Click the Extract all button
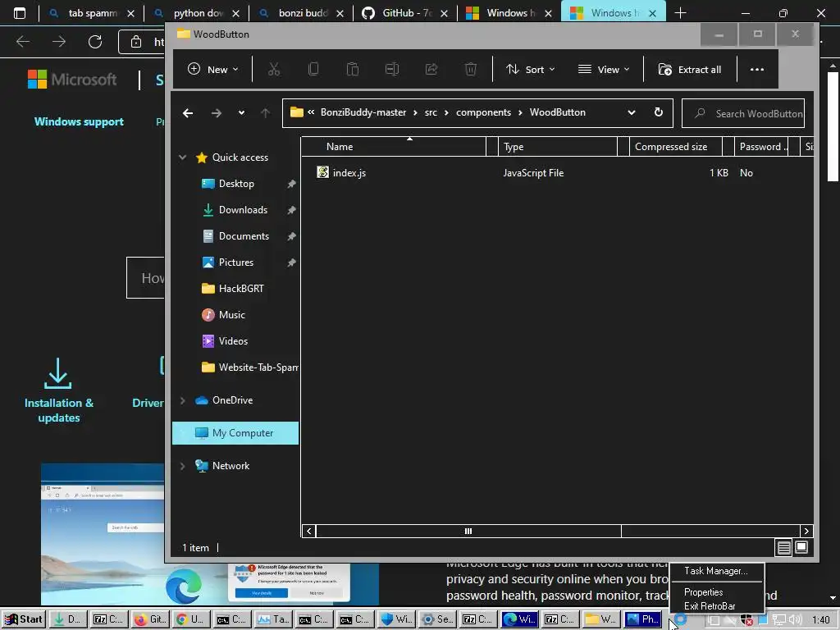The width and height of the screenshot is (840, 630). 689,69
